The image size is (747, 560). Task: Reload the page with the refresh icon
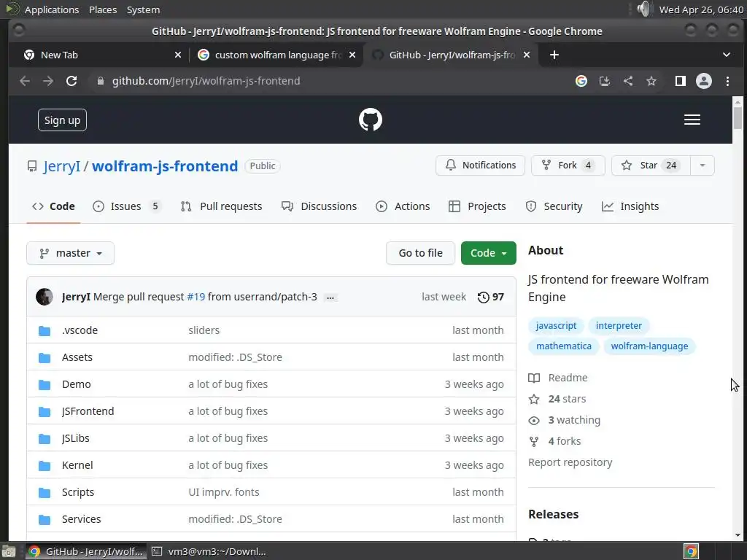coord(71,81)
